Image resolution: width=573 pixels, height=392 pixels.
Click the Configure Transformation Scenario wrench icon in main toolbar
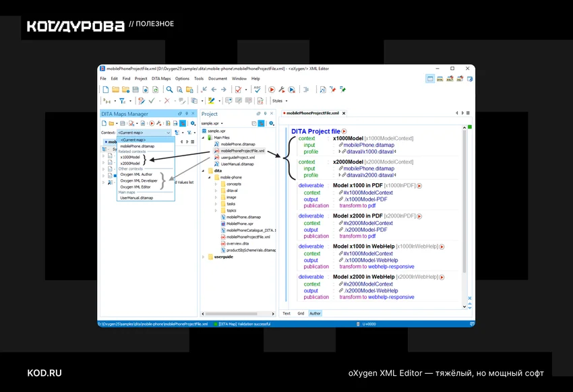(x=281, y=90)
